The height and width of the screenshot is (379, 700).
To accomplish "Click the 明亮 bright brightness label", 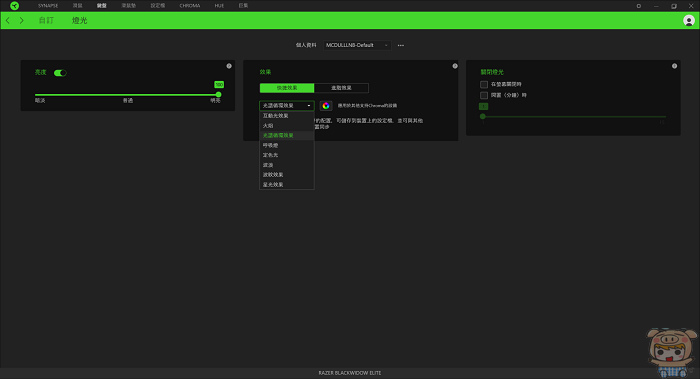I will 215,100.
